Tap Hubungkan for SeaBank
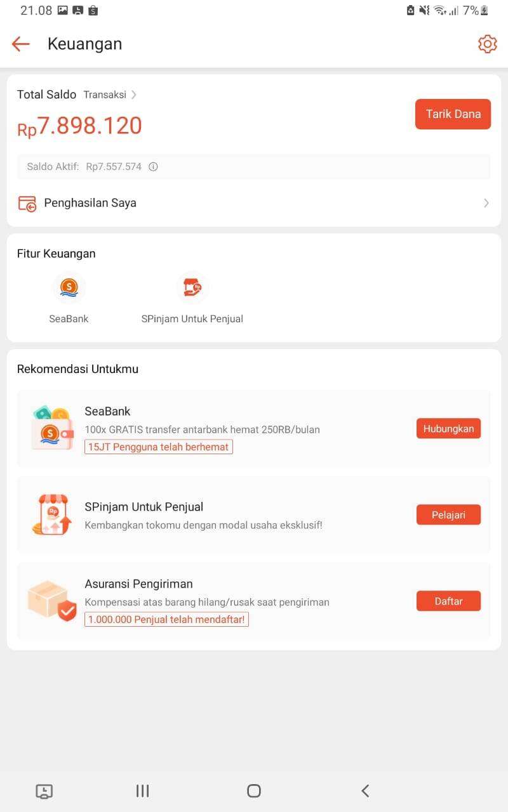Image resolution: width=508 pixels, height=812 pixels. pos(448,428)
